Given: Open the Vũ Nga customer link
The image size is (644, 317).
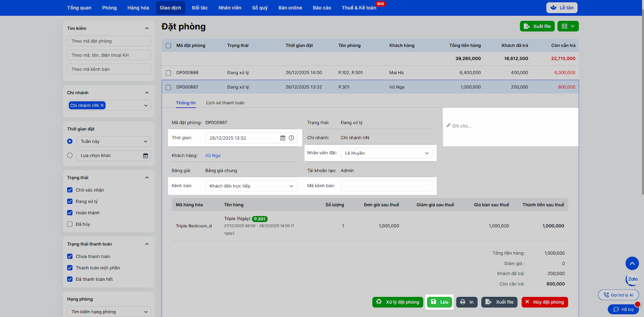Looking at the screenshot, I should click(x=213, y=156).
